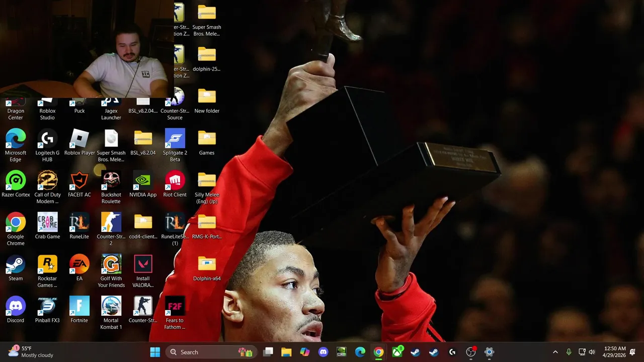
Task: Launch Rockstar Games launcher shortcut
Action: [x=47, y=271]
